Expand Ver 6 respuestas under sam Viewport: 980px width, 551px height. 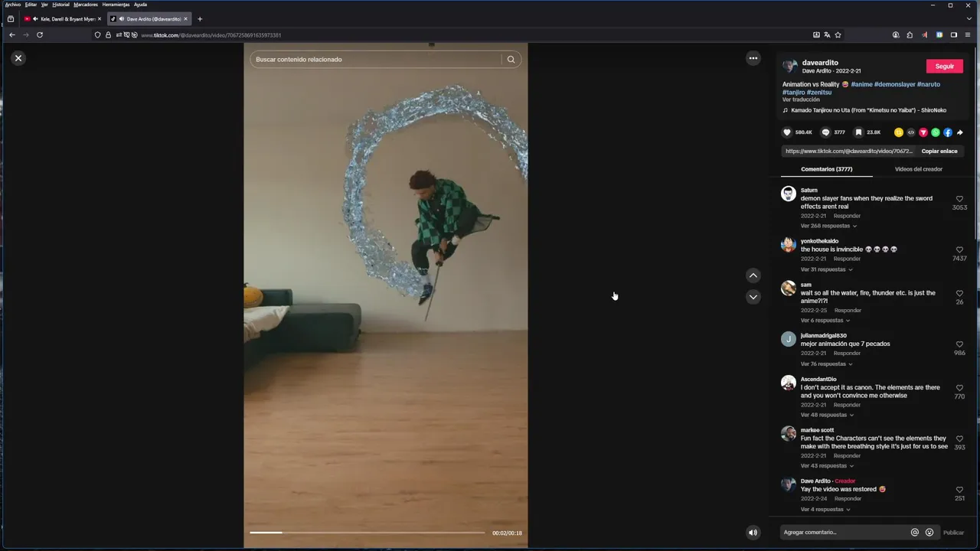click(825, 321)
